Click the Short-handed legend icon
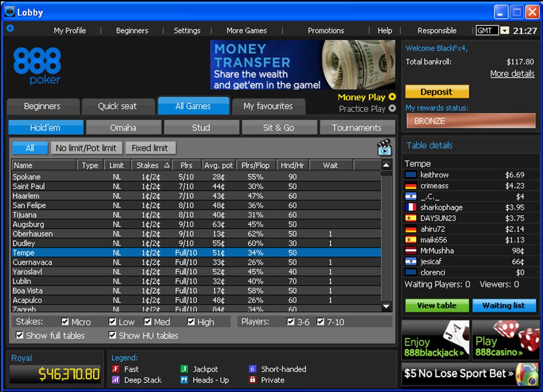The width and height of the screenshot is (543, 392). pos(252,369)
